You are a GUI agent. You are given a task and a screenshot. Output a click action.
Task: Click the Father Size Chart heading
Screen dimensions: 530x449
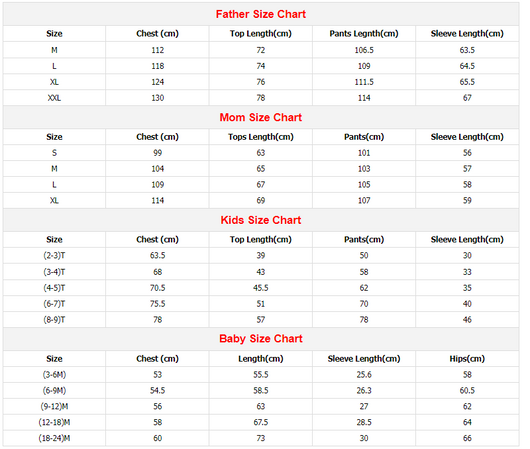pos(261,14)
